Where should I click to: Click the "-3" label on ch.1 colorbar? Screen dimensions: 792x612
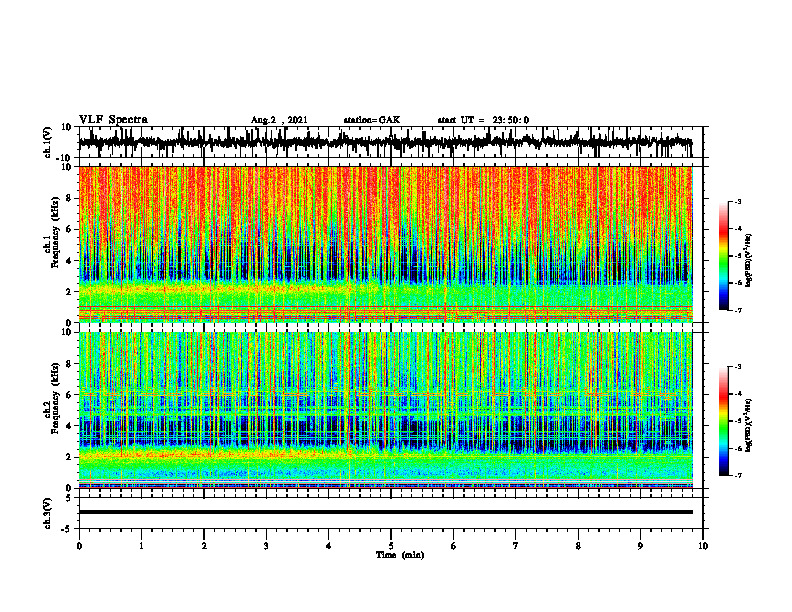click(x=738, y=201)
